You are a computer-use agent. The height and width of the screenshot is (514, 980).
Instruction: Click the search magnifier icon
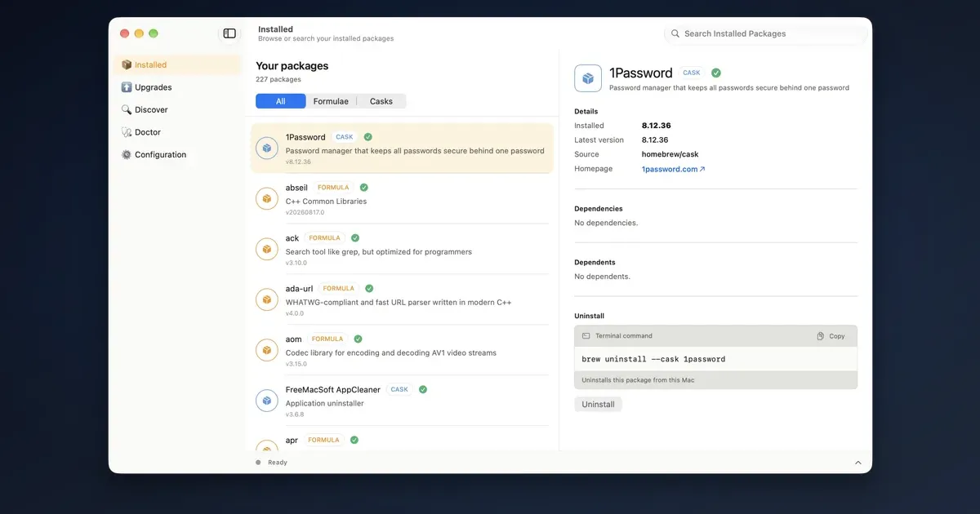pyautogui.click(x=675, y=33)
